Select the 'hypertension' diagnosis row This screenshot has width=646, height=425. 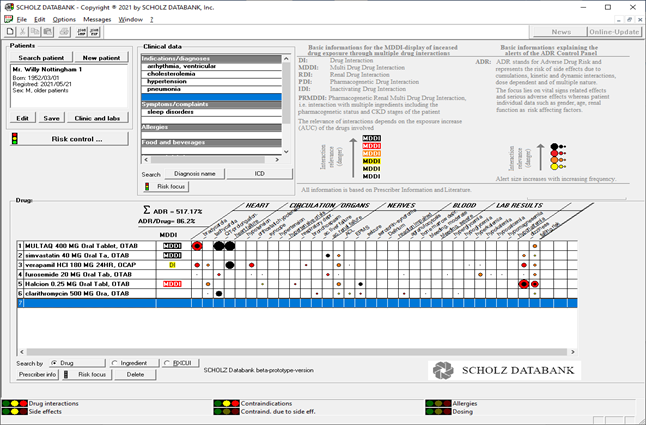tap(211, 82)
